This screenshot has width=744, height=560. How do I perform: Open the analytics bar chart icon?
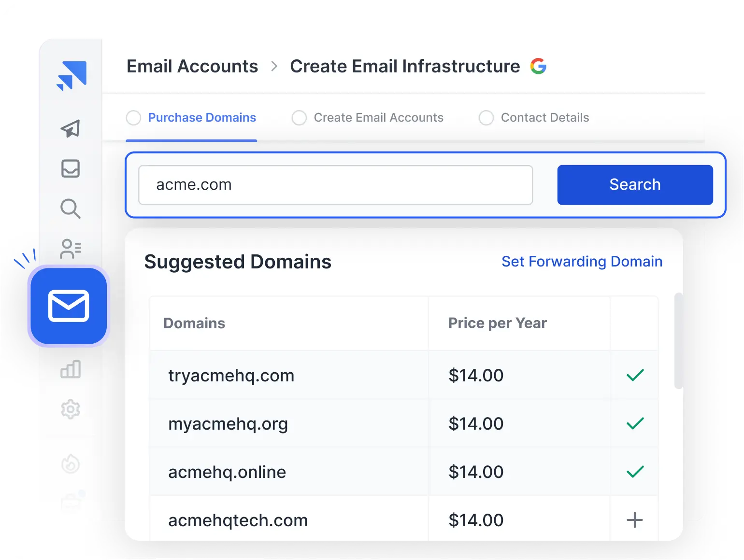point(71,369)
